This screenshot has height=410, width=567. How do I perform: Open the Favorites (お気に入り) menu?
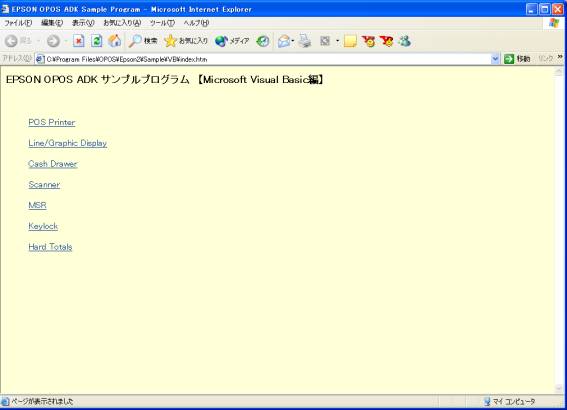pyautogui.click(x=122, y=23)
